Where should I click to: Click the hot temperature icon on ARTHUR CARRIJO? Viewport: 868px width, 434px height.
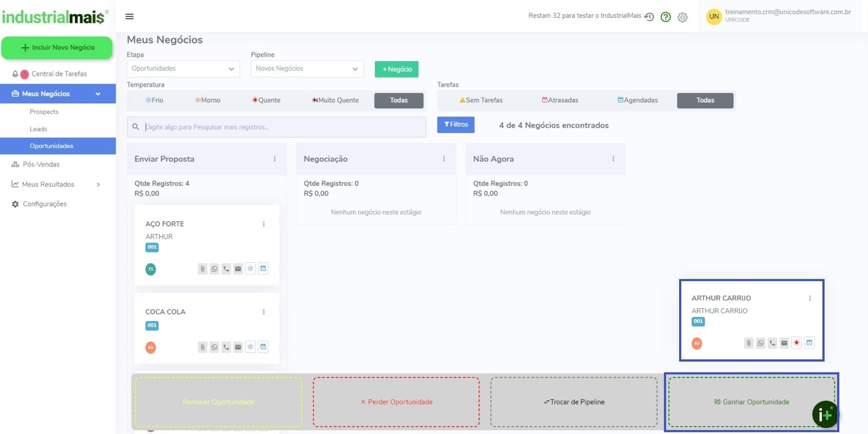(x=796, y=343)
